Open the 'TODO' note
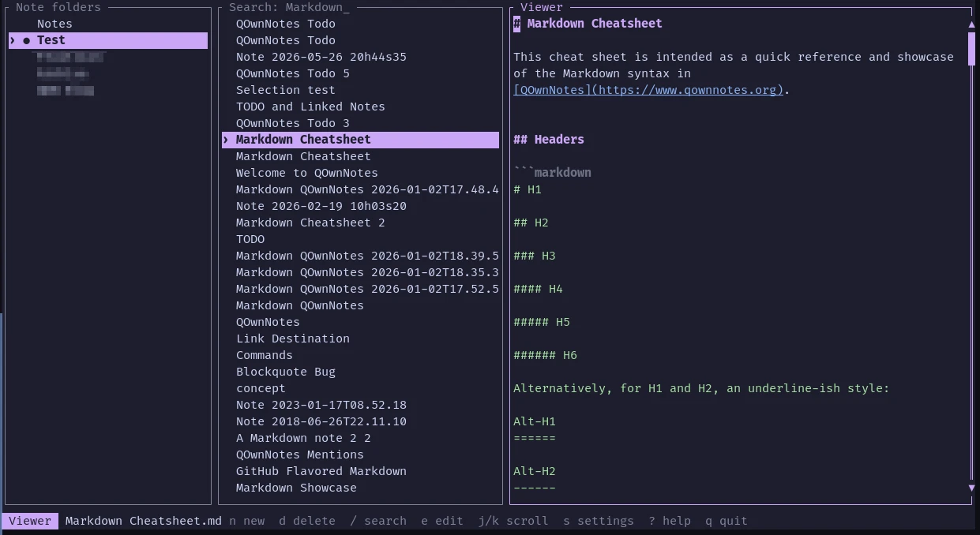This screenshot has height=535, width=980. tap(250, 239)
